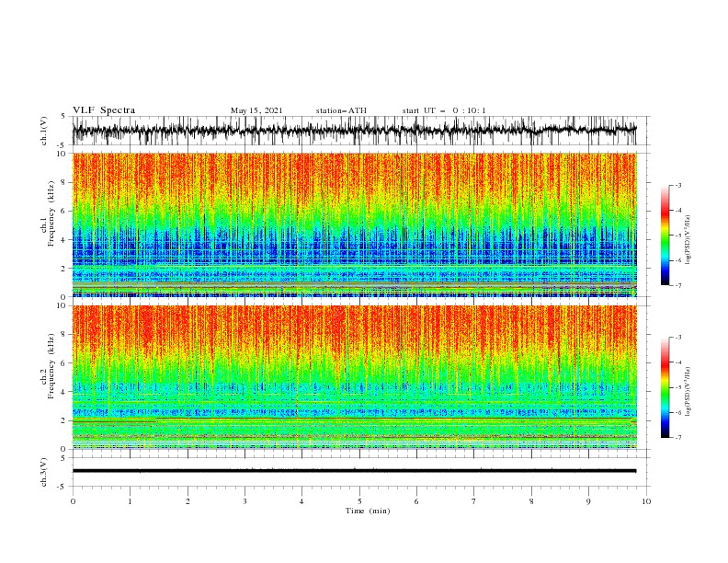Click the "2" kHz tick of ch.1 spectrogram
Screen dimensions: 728x563
64,269
